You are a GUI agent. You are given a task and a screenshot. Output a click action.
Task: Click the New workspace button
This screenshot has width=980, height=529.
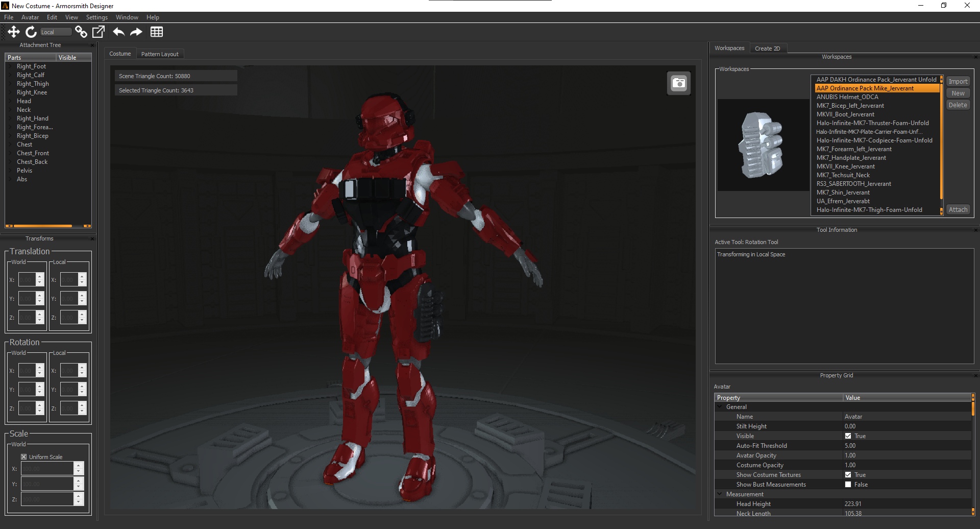[x=958, y=93]
